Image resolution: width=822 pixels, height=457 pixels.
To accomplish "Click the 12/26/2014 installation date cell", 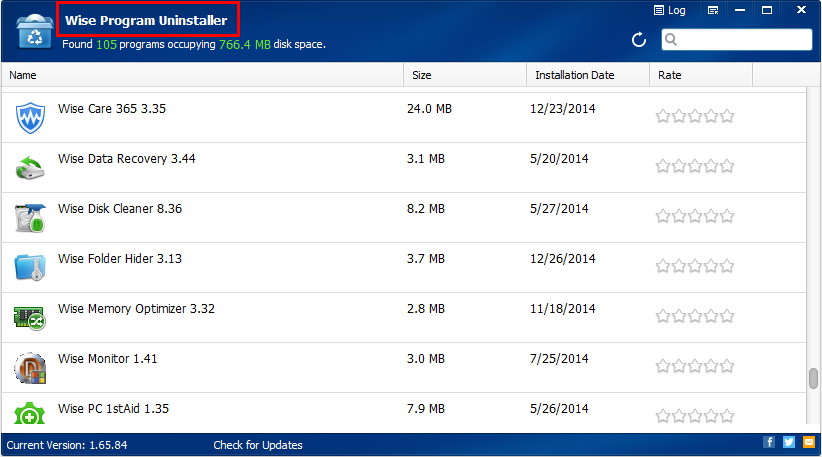I will tap(563, 258).
